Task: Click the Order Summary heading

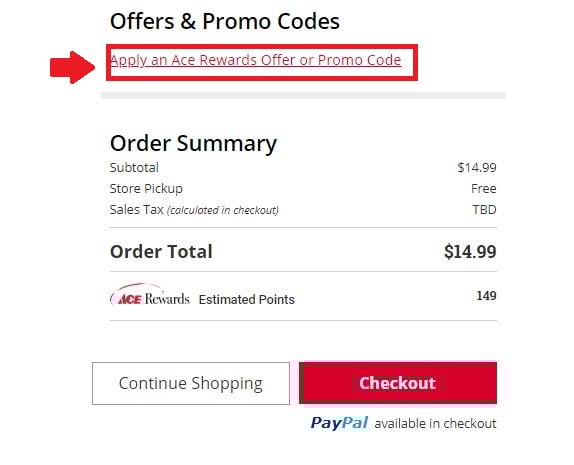Action: (193, 143)
